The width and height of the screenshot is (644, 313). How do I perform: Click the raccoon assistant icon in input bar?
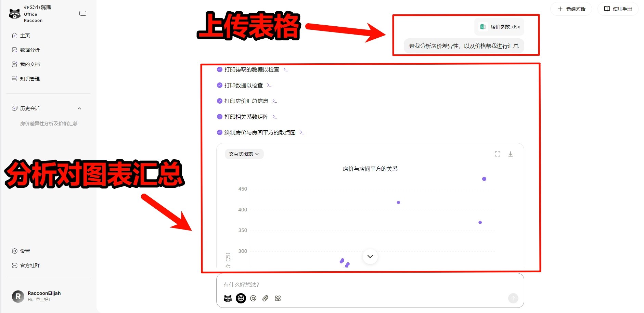[228, 298]
